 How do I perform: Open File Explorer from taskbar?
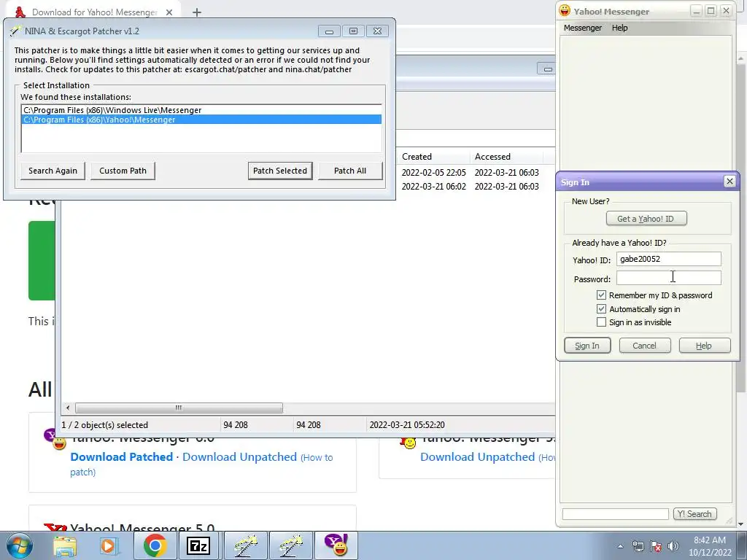point(65,545)
